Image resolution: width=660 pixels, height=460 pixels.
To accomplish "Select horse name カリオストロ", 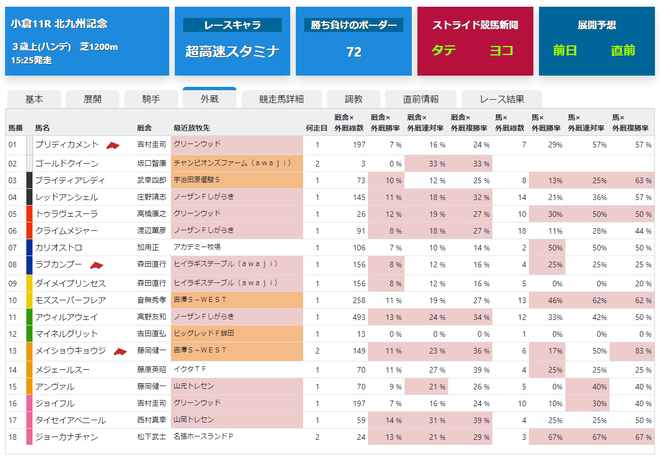I will point(59,248).
